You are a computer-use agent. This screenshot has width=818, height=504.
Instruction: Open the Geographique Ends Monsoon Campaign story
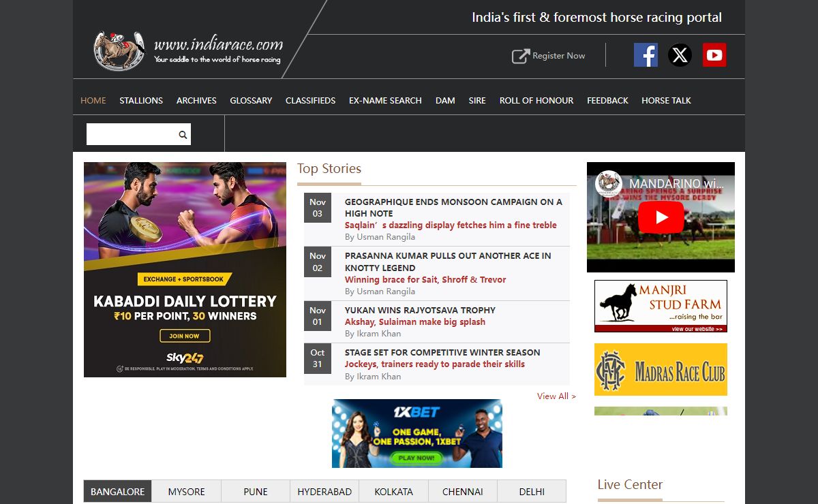click(x=453, y=208)
